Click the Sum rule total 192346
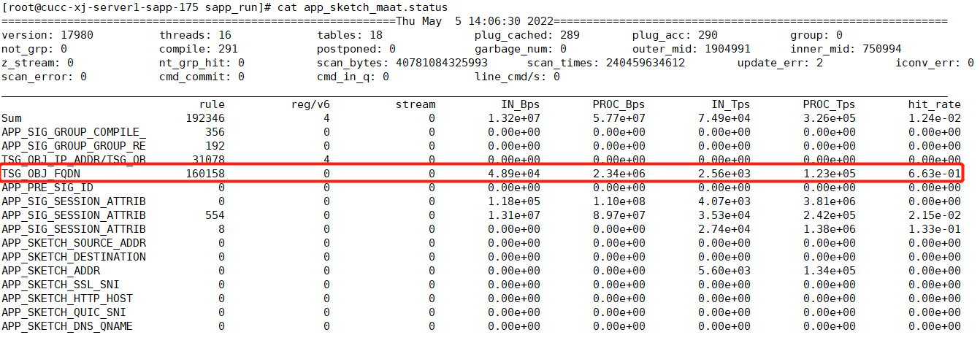 click(205, 118)
